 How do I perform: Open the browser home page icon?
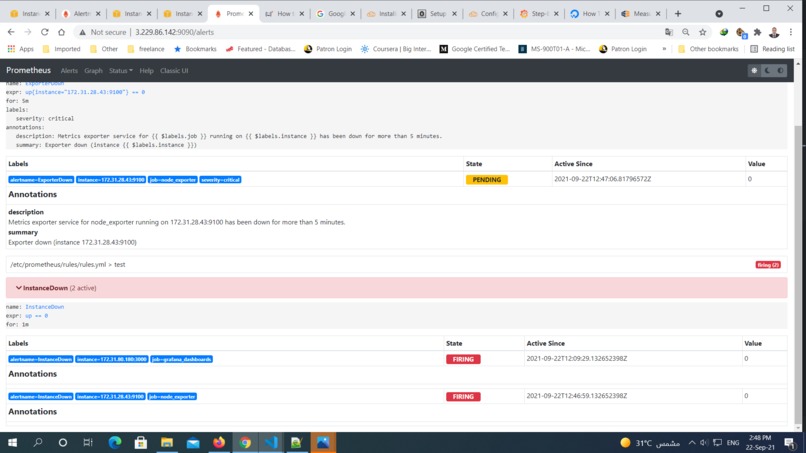click(x=61, y=32)
